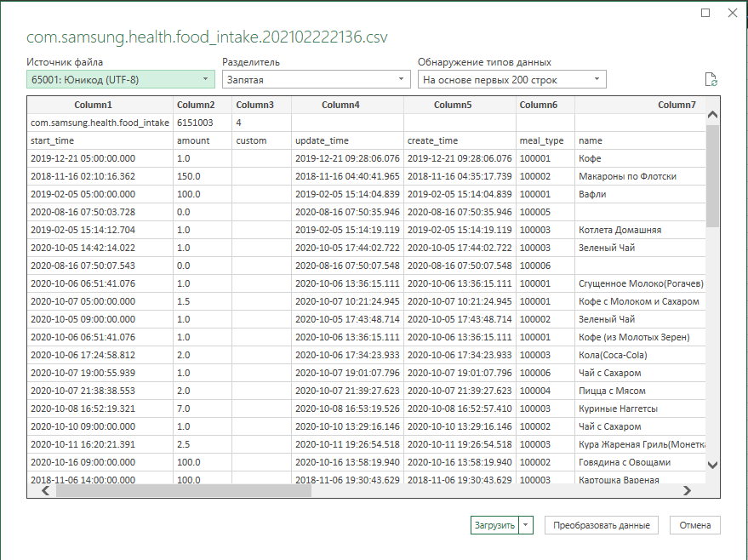Click the 2020-10-08 16:53:19.526 cell
748x560 pixels.
[x=347, y=409]
